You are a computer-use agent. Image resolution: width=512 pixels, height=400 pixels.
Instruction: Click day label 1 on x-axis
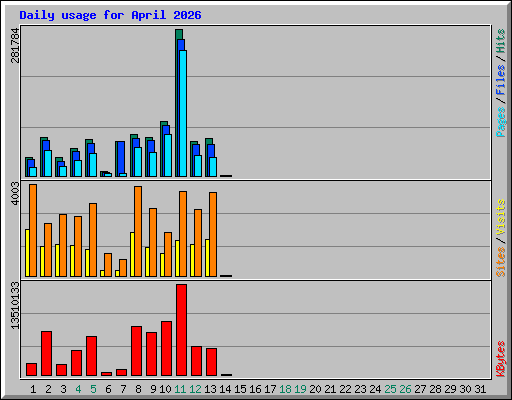pyautogui.click(x=33, y=389)
